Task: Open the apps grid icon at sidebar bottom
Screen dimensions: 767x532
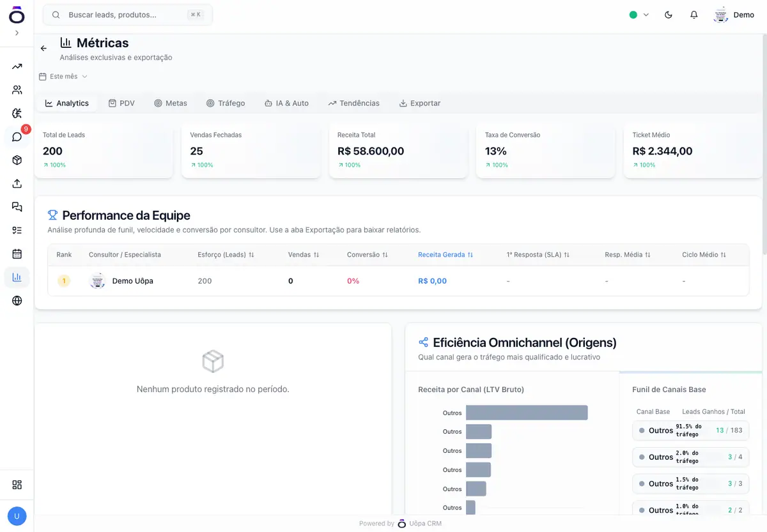Action: tap(17, 485)
